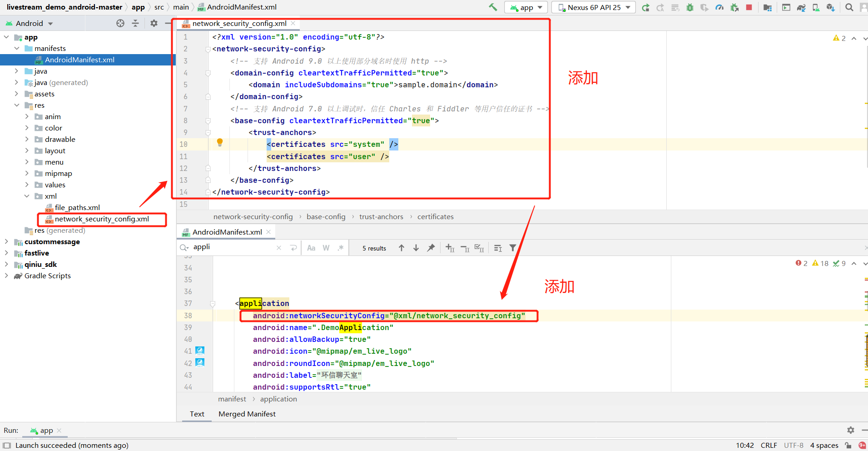Image resolution: width=868 pixels, height=451 pixels.
Task: Open the Android project view dropdown
Action: [30, 23]
